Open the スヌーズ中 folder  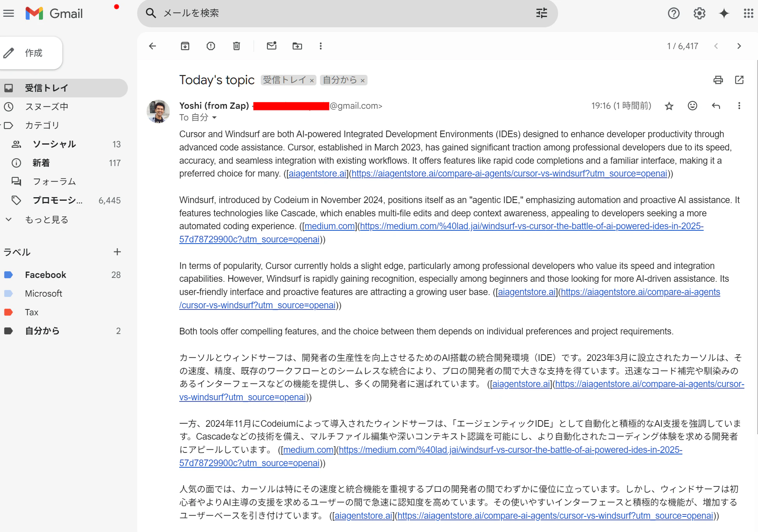(64, 107)
